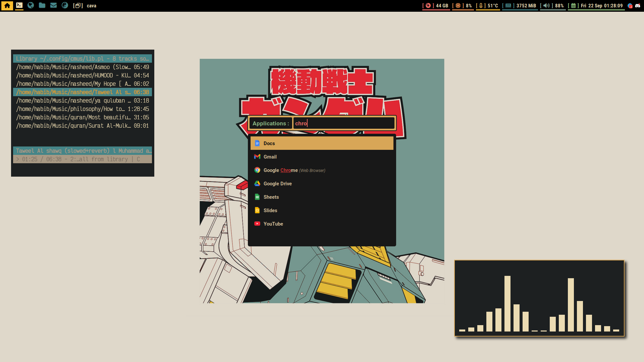
Task: Click the window layout icon beside cava
Action: (x=78, y=6)
